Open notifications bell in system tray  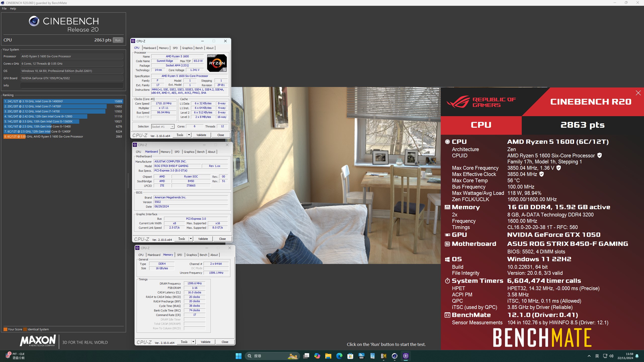[637, 356]
